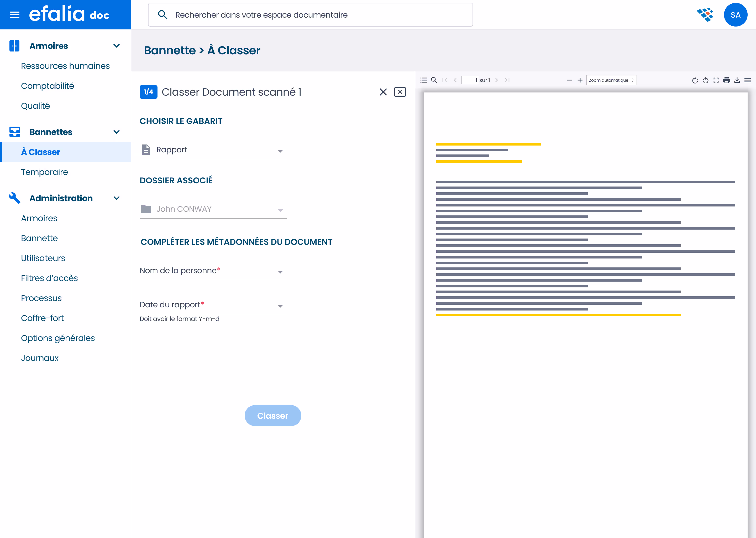Open Options générales page
Viewport: 756px width, 538px height.
pyautogui.click(x=57, y=338)
